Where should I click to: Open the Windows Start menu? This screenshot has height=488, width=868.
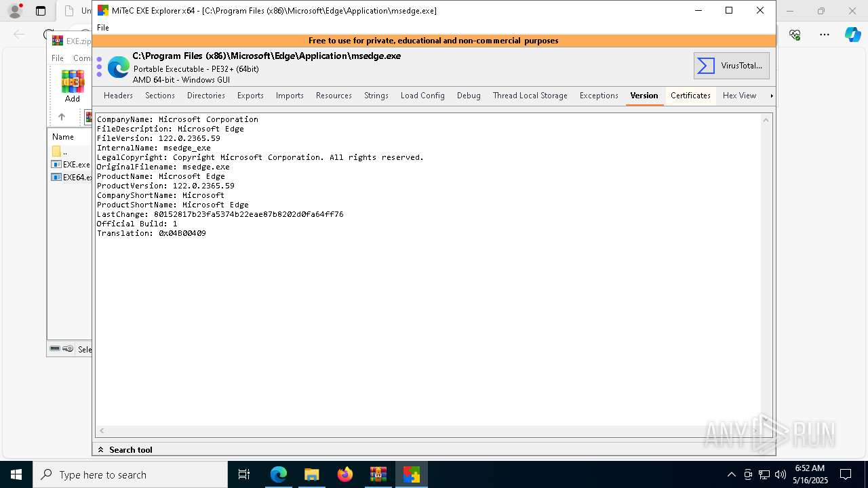[x=16, y=474]
